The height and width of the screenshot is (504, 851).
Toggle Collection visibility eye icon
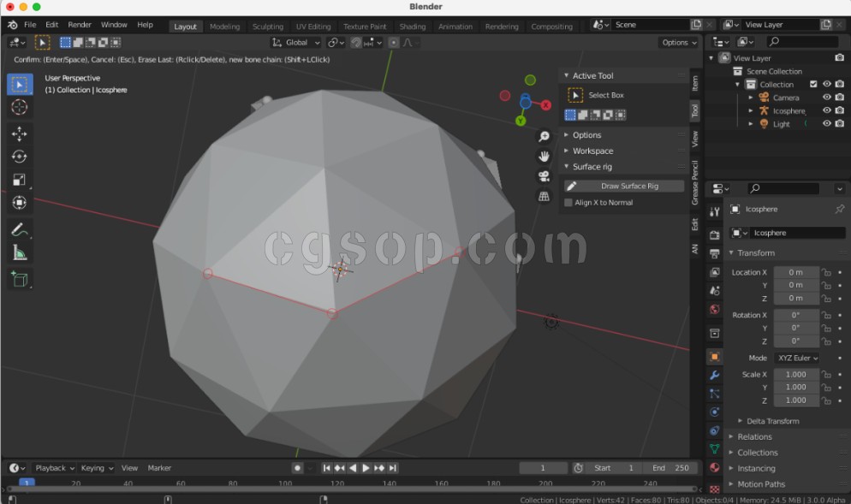tap(826, 84)
